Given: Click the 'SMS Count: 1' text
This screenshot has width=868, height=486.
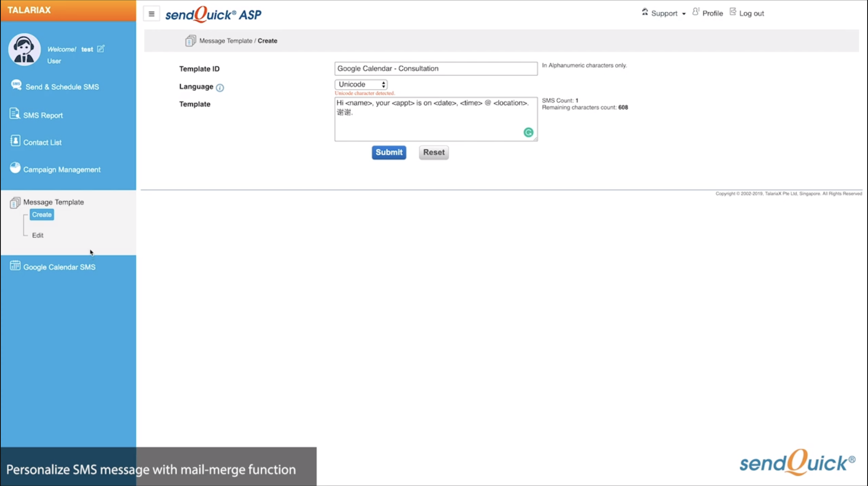Looking at the screenshot, I should [x=560, y=101].
